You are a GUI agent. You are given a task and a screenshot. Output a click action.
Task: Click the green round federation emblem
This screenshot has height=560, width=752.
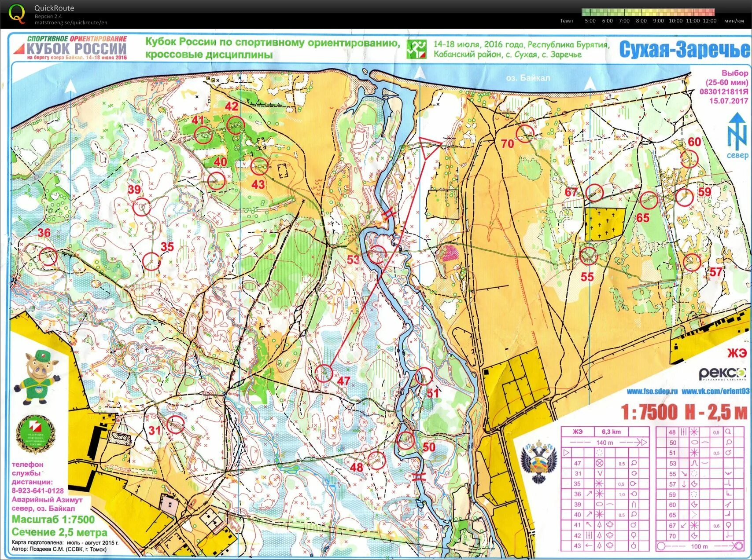36,435
